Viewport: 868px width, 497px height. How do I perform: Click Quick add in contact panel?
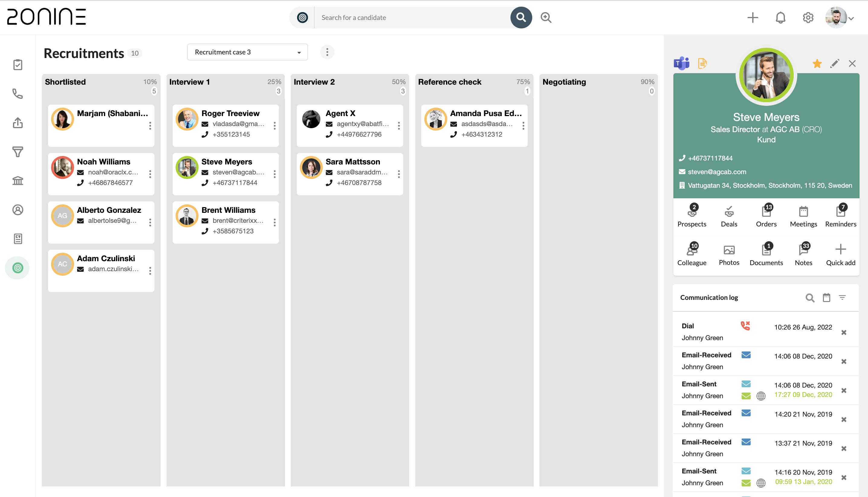pos(840,254)
